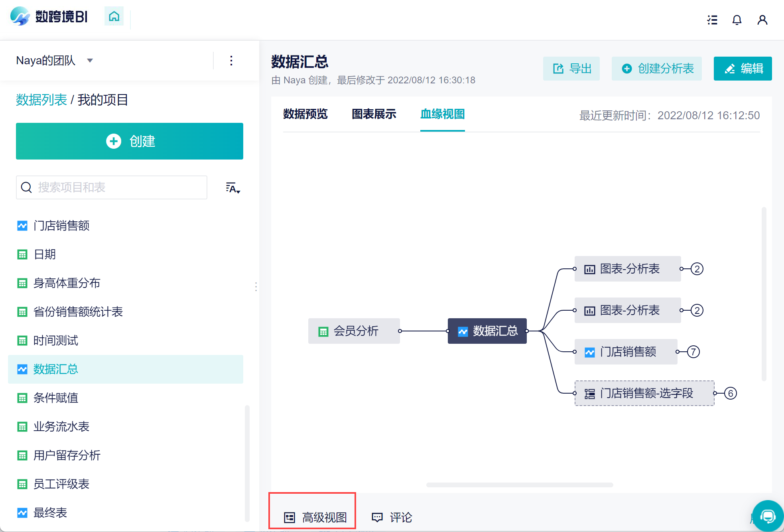This screenshot has width=784, height=532.
Task: Open the team more options menu
Action: 231,61
